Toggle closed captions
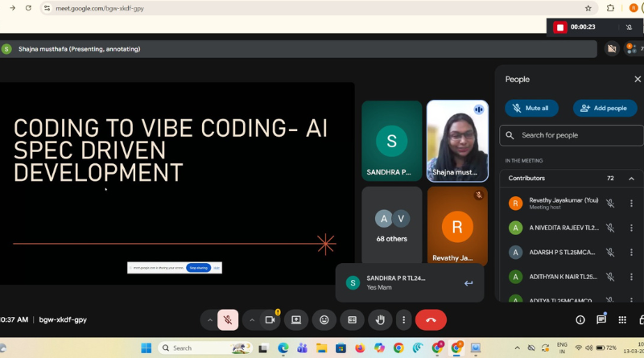Viewport: 644px width, 358px height. [x=352, y=319]
